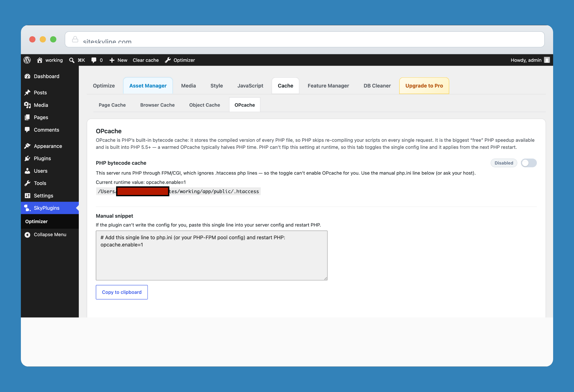The image size is (574, 392).
Task: Open the DB Cleaner tab
Action: (377, 86)
